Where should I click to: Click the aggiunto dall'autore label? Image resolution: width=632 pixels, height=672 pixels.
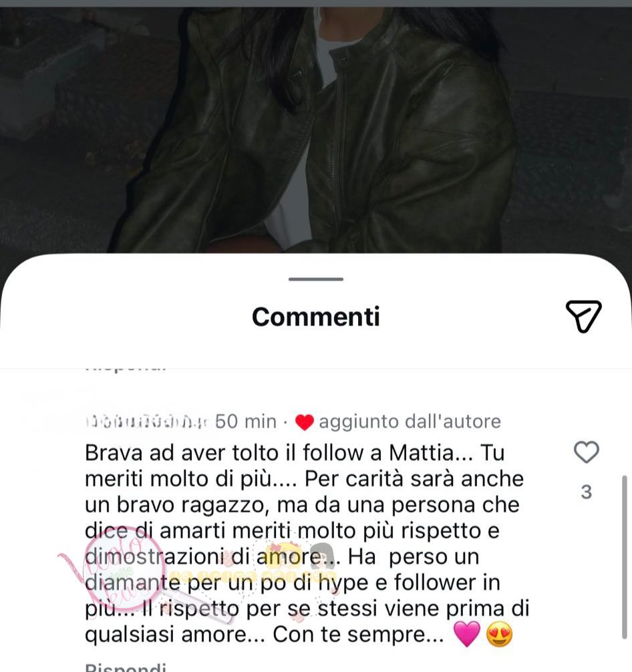coord(410,422)
